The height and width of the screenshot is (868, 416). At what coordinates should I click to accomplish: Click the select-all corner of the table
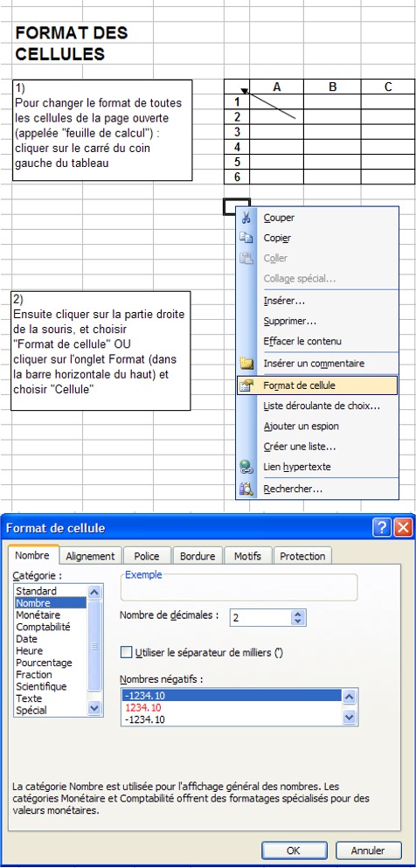click(x=237, y=87)
